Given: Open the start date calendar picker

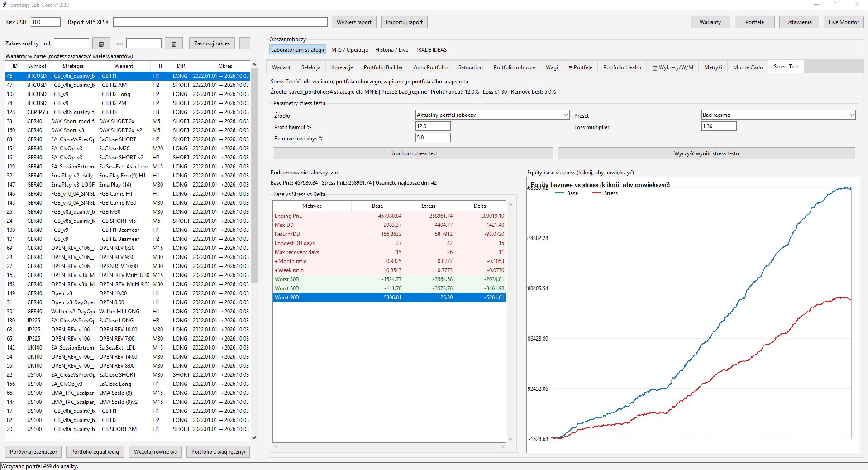Looking at the screenshot, I should tap(101, 43).
